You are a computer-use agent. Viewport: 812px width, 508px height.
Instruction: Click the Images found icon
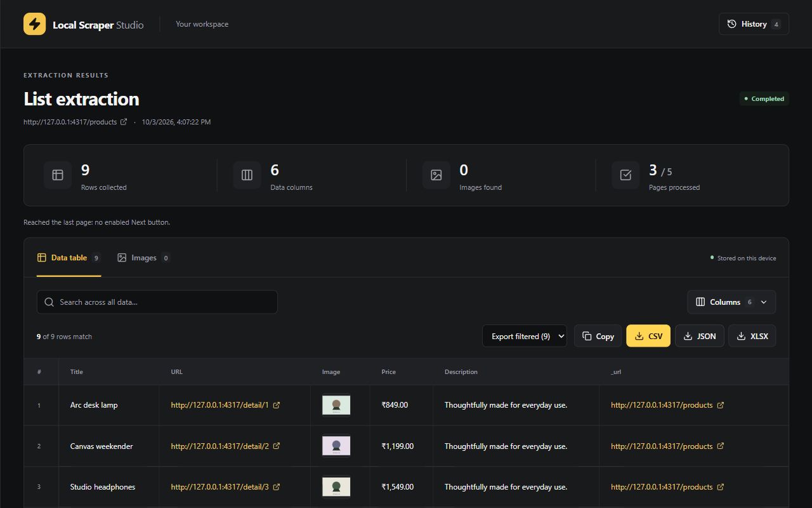436,175
